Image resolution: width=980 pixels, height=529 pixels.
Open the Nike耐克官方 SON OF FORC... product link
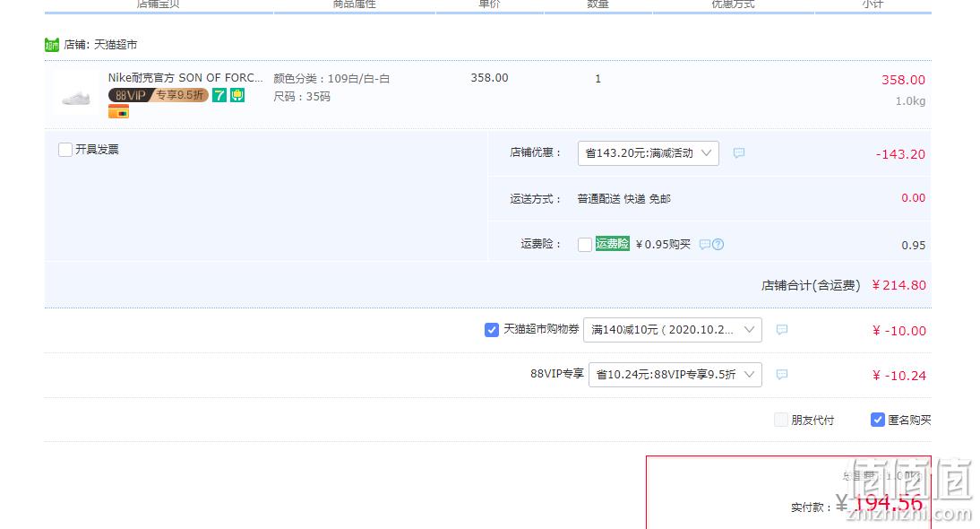tap(185, 78)
